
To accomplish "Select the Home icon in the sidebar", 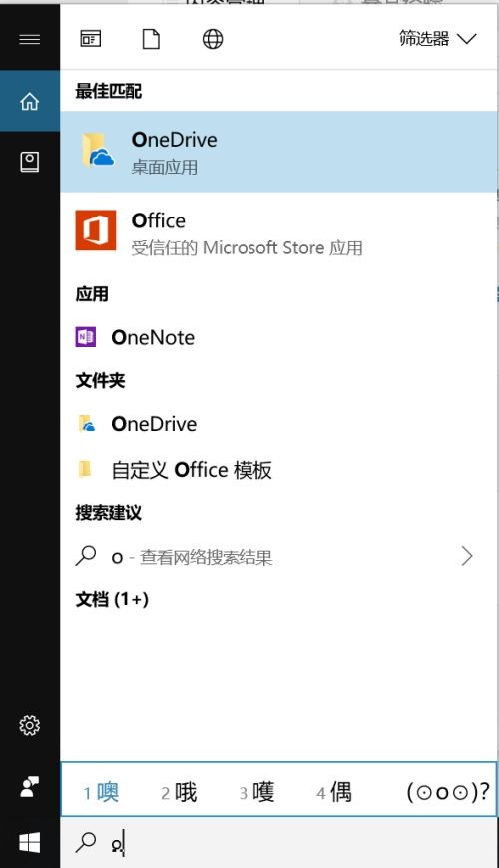I will point(29,102).
